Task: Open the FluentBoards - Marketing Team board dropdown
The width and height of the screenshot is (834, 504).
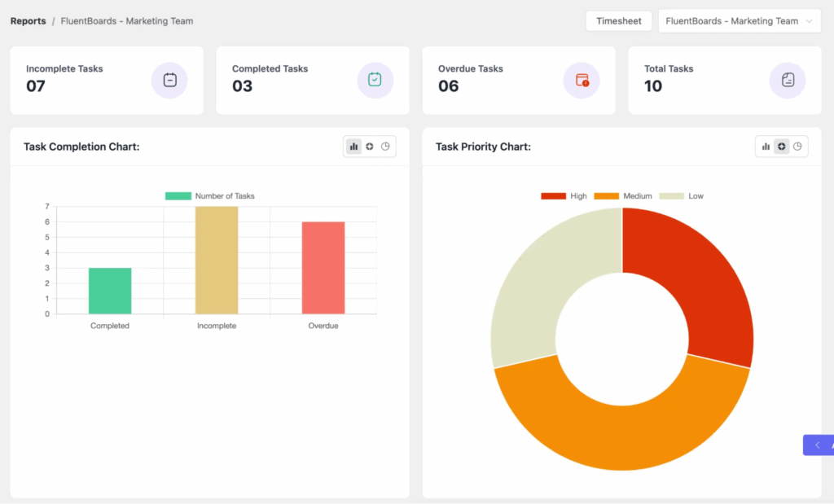Action: coord(737,20)
